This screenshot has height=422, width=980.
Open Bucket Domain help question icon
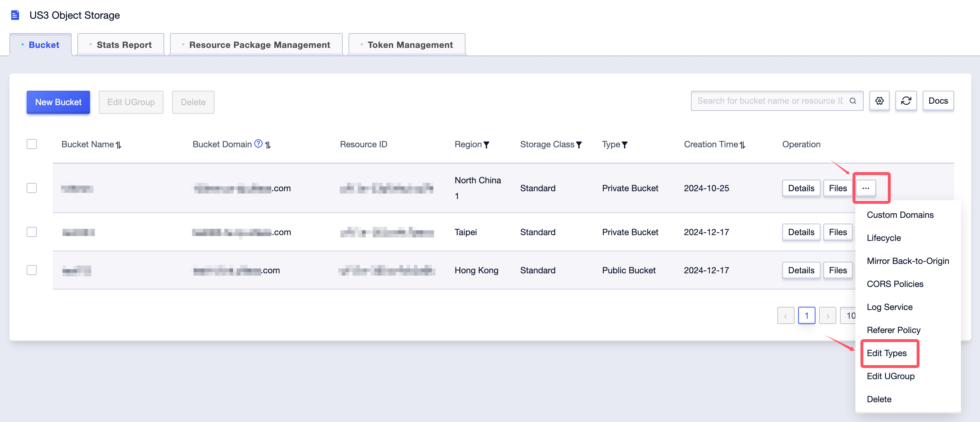pos(258,144)
